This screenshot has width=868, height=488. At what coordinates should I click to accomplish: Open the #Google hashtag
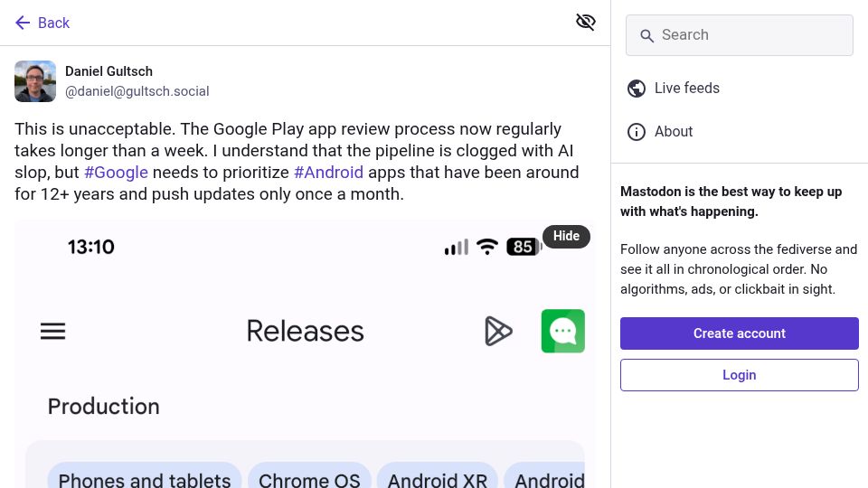[x=116, y=173]
